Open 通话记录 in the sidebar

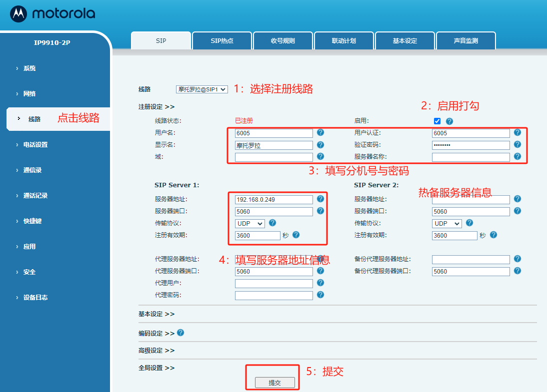[35, 195]
